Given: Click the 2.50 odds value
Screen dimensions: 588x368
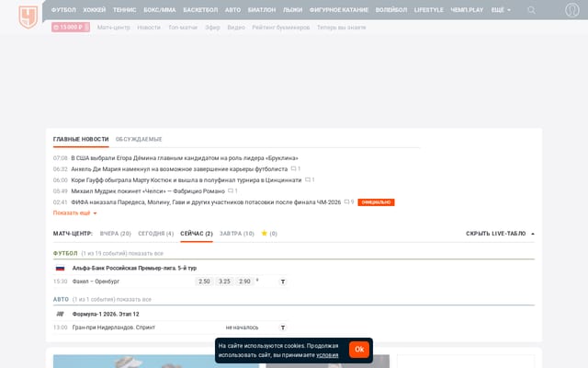Looking at the screenshot, I should [204, 282].
